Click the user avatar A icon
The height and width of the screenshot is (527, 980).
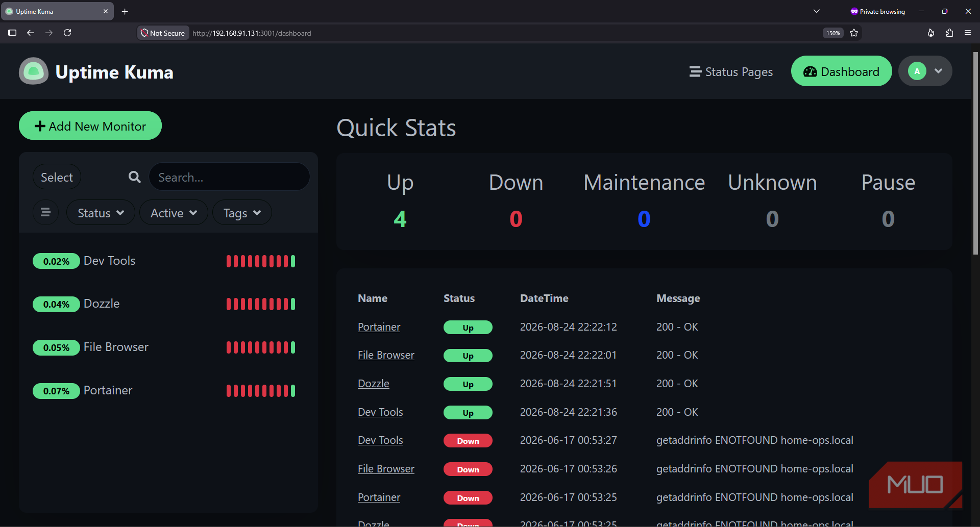(917, 71)
